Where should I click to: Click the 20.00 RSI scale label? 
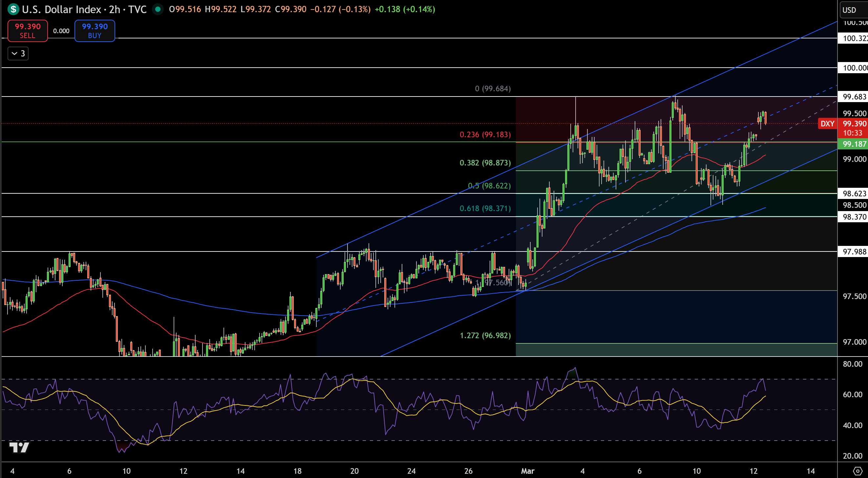click(853, 456)
